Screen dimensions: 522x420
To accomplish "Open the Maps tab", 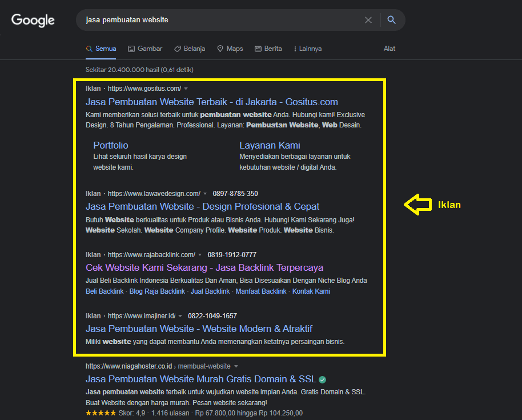I will pos(230,49).
